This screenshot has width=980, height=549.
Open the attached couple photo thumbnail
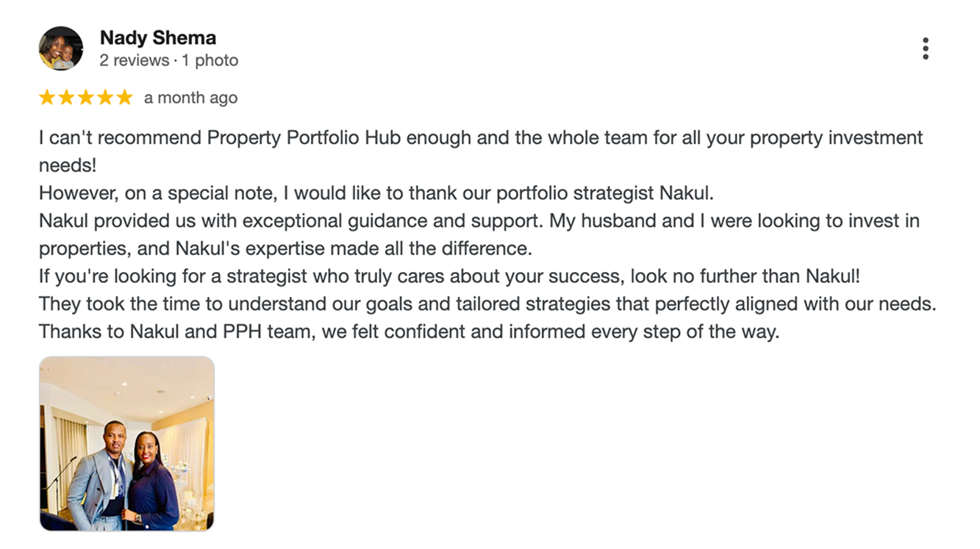(x=126, y=443)
